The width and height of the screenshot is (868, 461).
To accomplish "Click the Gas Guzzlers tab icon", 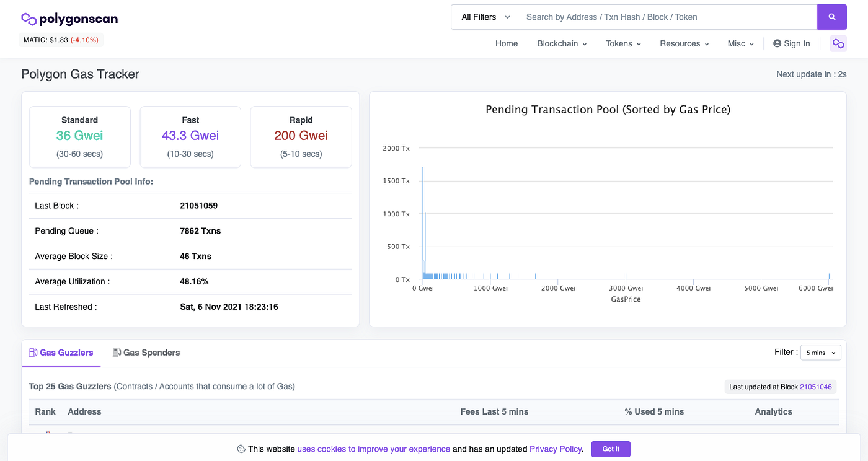I will [33, 353].
